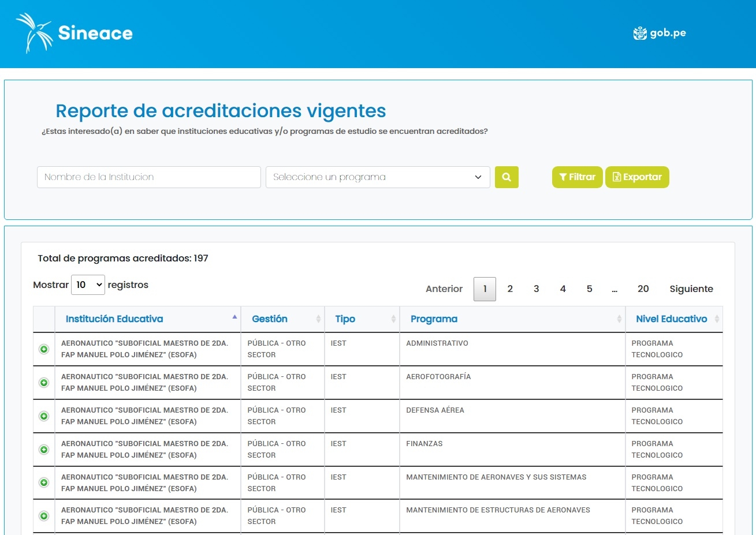Go to pagination page 2
The image size is (756, 535).
click(x=510, y=289)
